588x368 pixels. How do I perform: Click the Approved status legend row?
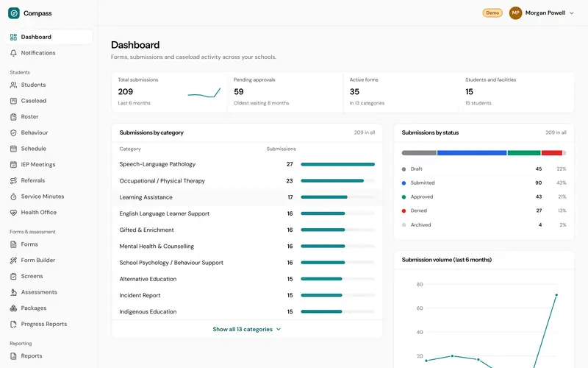coord(484,197)
